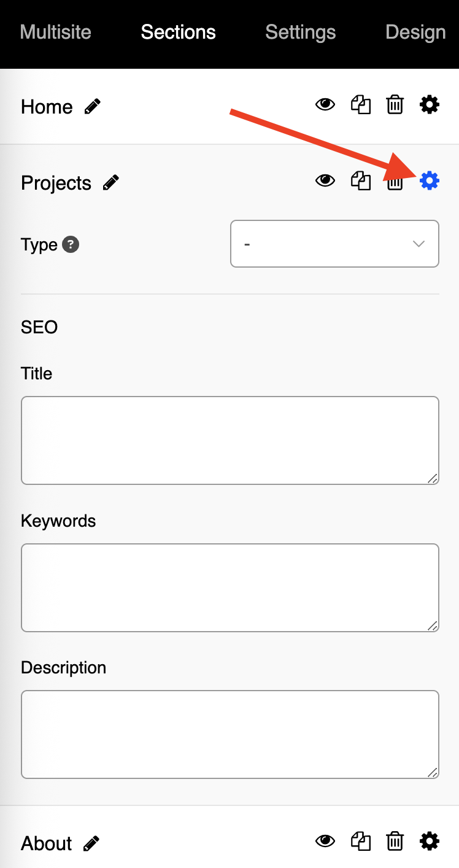This screenshot has height=868, width=459.
Task: Toggle visibility of Home section
Action: 325,105
